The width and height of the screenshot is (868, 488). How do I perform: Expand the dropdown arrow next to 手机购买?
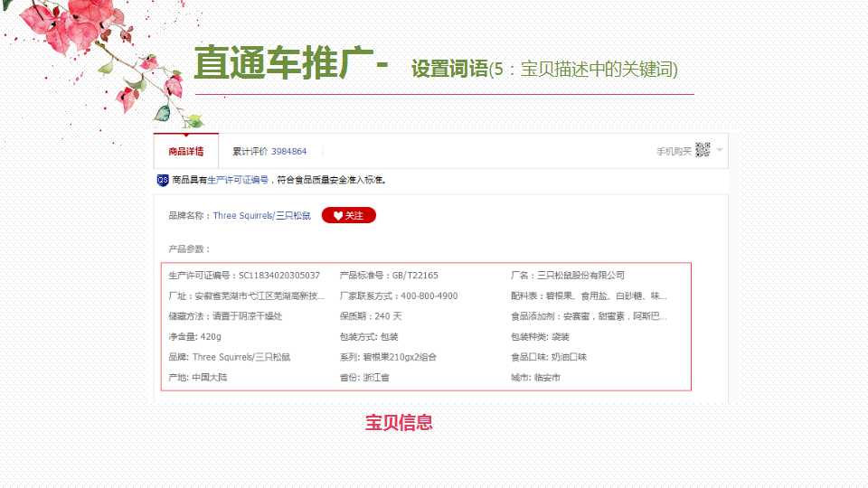click(x=720, y=150)
